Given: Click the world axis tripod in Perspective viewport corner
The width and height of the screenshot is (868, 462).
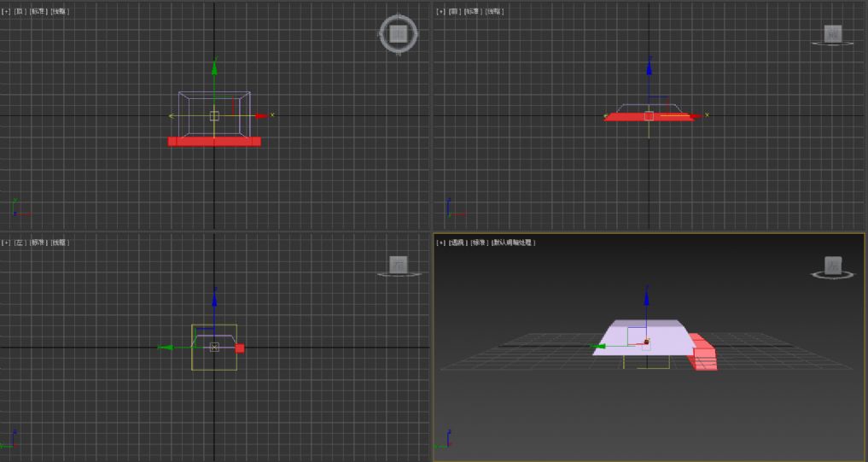Looking at the screenshot, I should [x=445, y=439].
